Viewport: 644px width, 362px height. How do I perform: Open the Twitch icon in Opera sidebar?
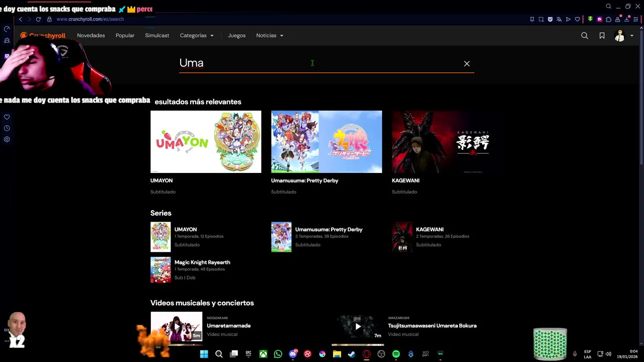(7, 56)
